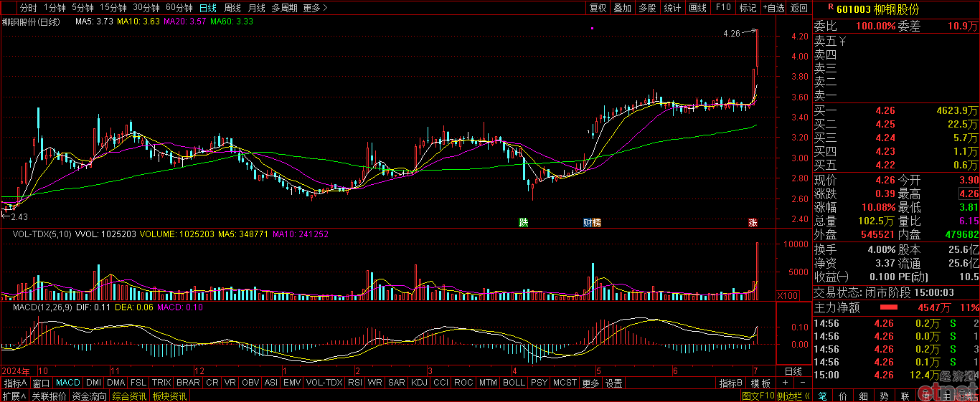The width and height of the screenshot is (980, 402).
Task: Switch to 1分钟 period tab
Action: 55,8
